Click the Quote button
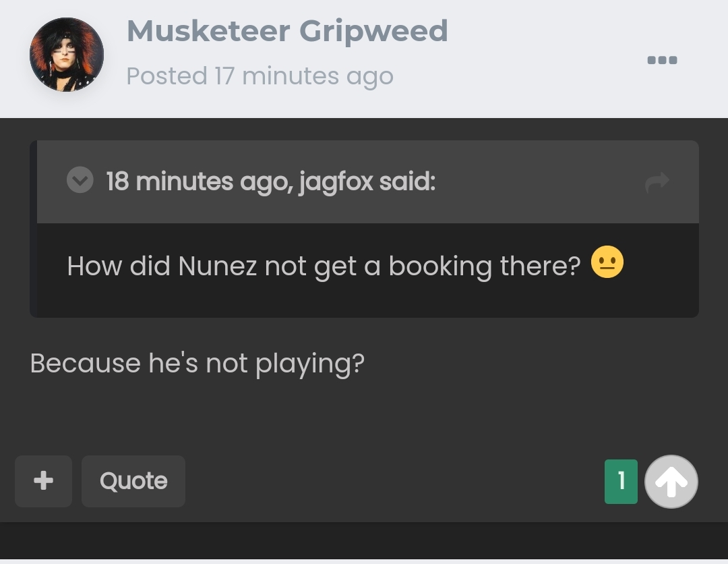Viewport: 728px width, 564px height. tap(133, 481)
